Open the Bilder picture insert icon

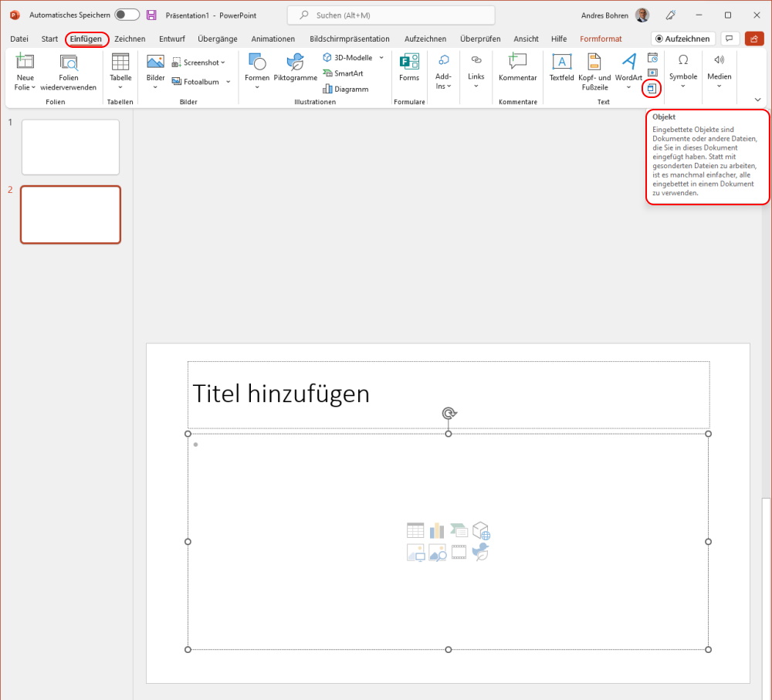(156, 62)
